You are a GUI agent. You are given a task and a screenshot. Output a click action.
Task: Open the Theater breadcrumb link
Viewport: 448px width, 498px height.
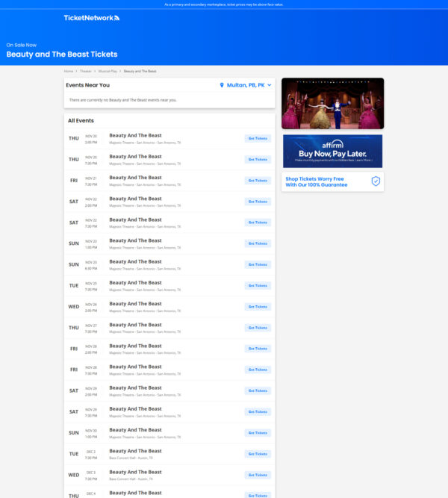coord(85,71)
